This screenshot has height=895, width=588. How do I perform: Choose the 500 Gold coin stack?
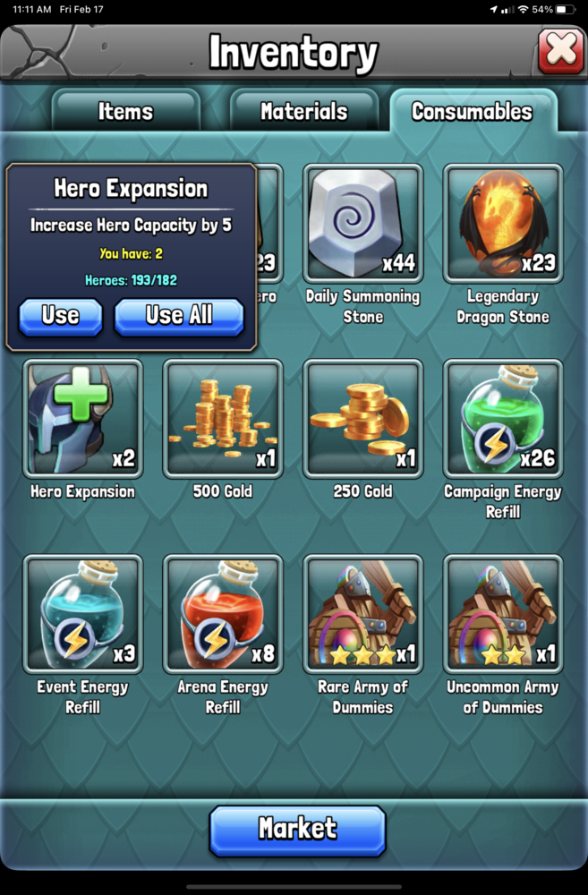click(223, 418)
